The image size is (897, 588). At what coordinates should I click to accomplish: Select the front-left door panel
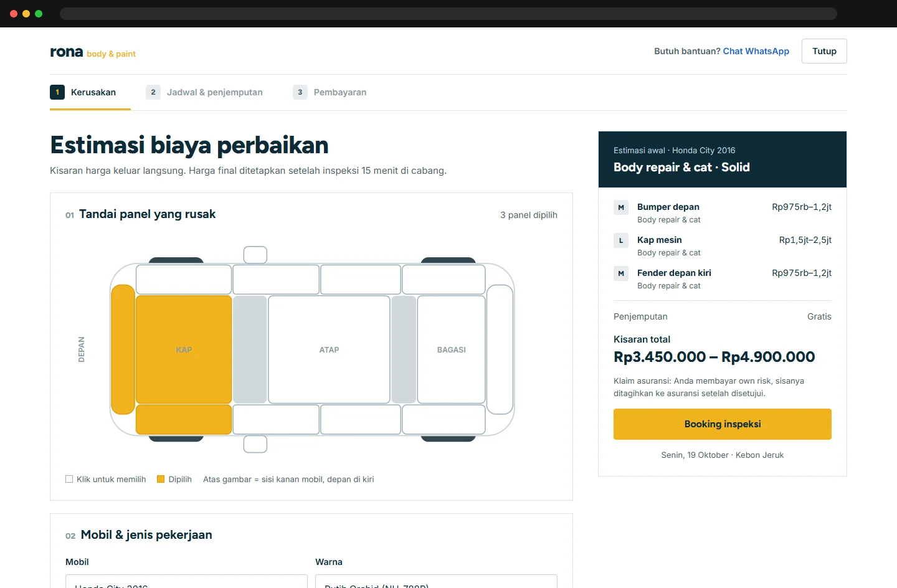click(x=276, y=419)
